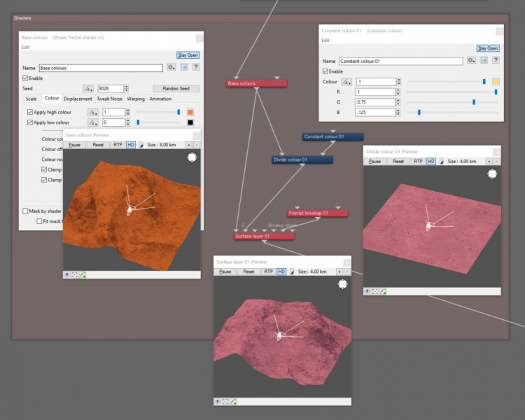
Task: Click brush icon in Base colours Preview toolbar
Action: pyautogui.click(x=141, y=145)
